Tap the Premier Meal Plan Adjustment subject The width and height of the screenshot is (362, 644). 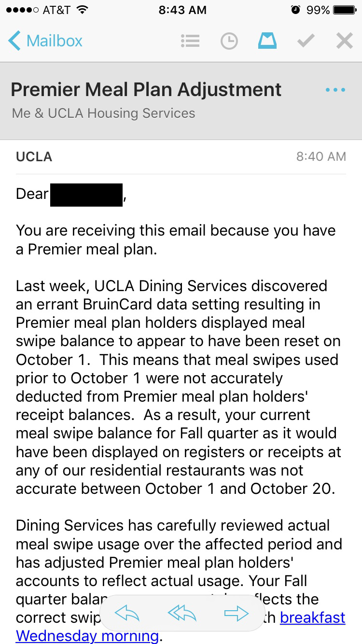tap(146, 89)
